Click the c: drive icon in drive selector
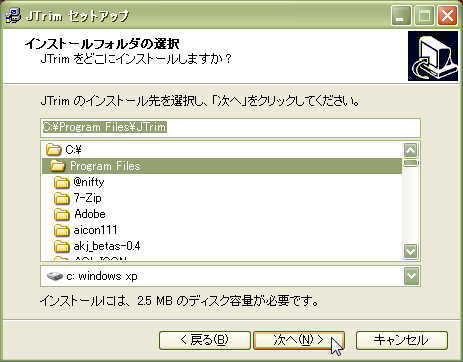463x362 pixels. point(55,276)
